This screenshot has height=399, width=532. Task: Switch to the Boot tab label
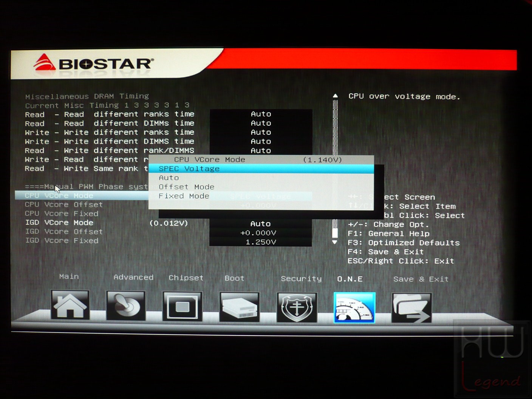(x=234, y=278)
